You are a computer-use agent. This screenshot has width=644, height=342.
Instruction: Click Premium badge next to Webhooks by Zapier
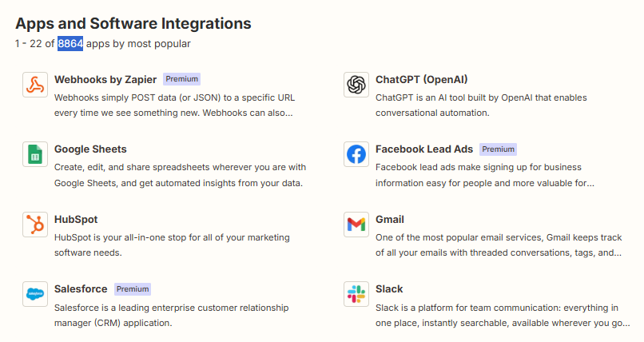[x=182, y=79]
